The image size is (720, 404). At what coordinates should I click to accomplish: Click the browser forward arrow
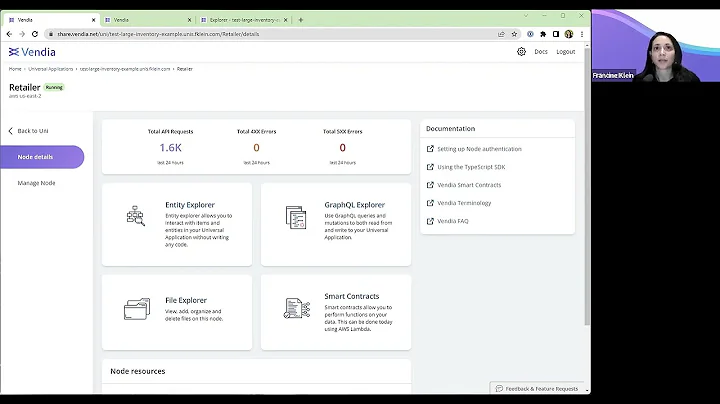pyautogui.click(x=22, y=34)
